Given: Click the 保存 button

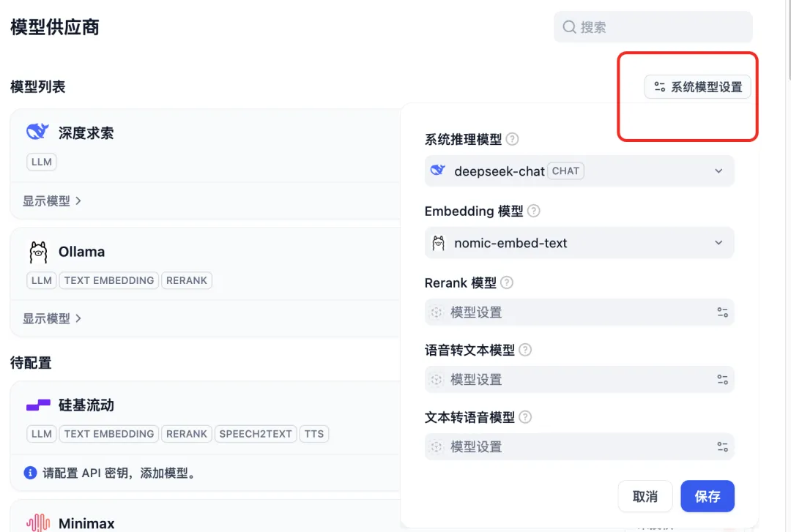Looking at the screenshot, I should 708,496.
